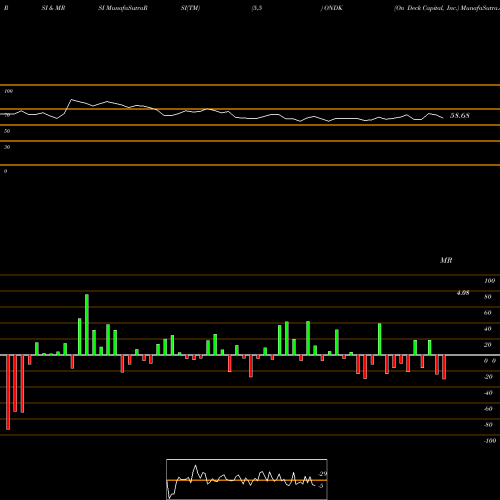
Task: Click the MR axis label -60
Action: point(488,409)
